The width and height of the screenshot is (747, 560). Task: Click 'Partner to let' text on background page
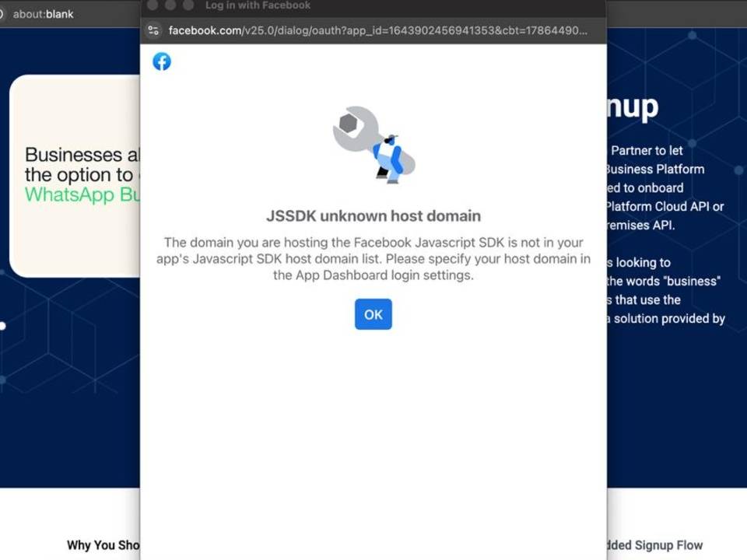click(x=647, y=150)
